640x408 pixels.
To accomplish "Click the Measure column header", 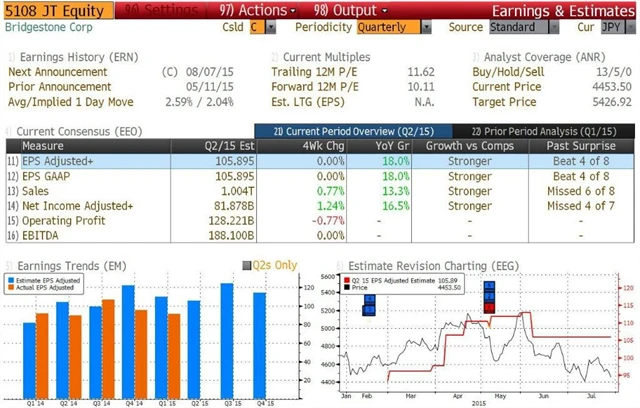I will pyautogui.click(x=96, y=146).
